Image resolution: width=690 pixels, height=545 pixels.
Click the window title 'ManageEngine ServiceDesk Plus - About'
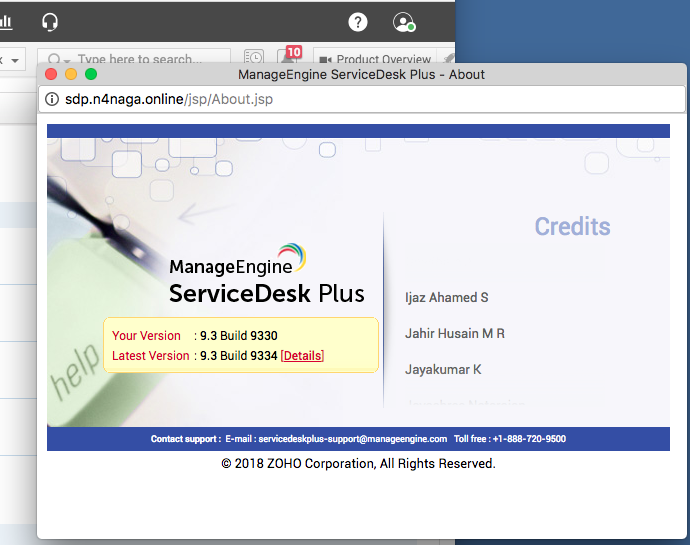click(x=361, y=74)
